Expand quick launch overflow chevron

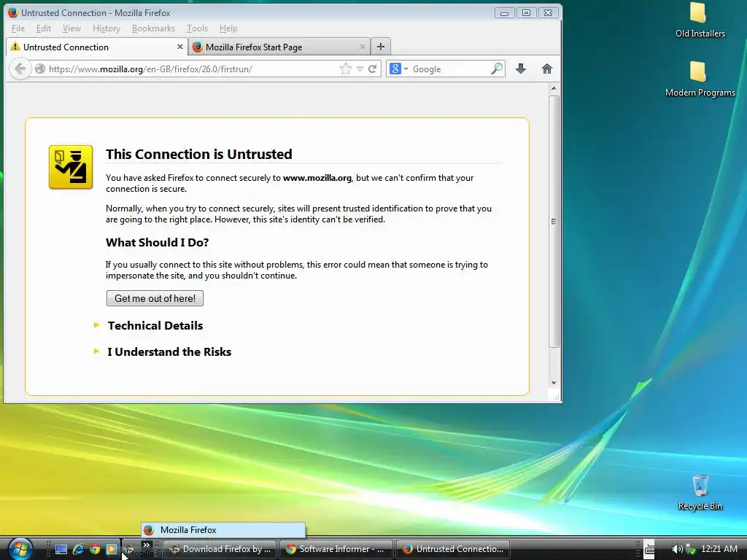146,545
